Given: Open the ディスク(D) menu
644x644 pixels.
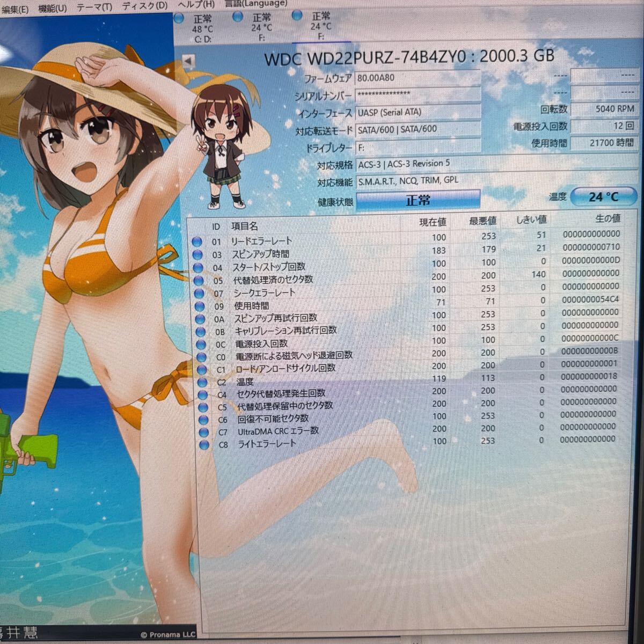Looking at the screenshot, I should tap(144, 6).
